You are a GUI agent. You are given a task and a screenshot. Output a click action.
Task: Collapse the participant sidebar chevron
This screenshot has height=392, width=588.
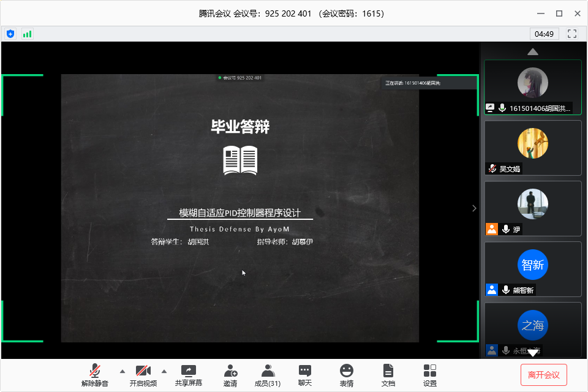point(474,208)
